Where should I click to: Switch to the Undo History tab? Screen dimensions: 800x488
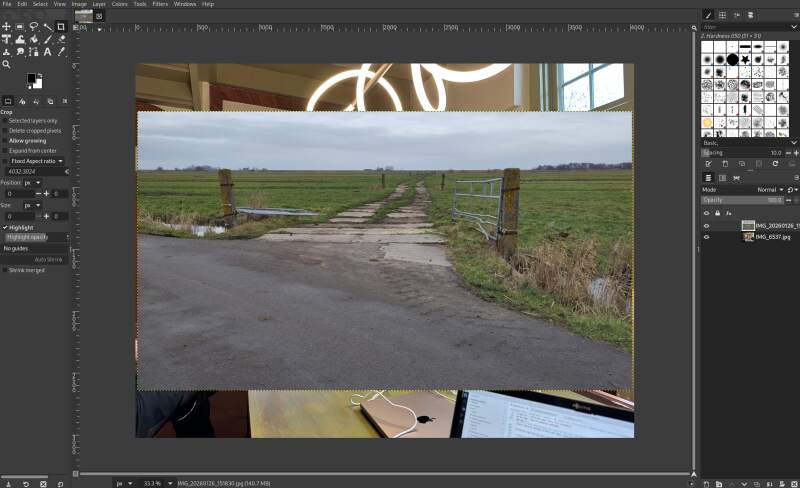(36, 102)
